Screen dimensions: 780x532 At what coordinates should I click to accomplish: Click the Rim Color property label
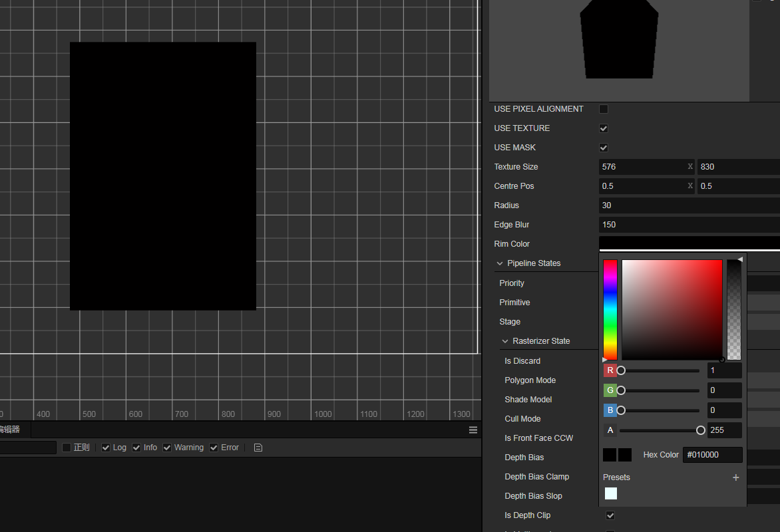click(511, 244)
